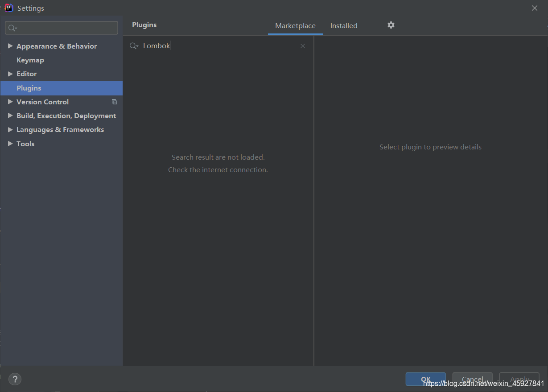Select Version Control settings item
The width and height of the screenshot is (548, 392).
[43, 102]
